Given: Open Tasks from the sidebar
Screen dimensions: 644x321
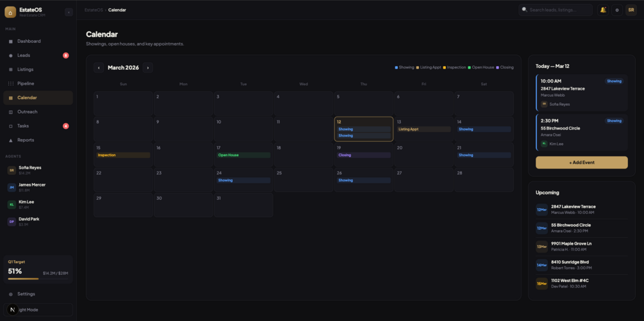Looking at the screenshot, I should pyautogui.click(x=38, y=126).
